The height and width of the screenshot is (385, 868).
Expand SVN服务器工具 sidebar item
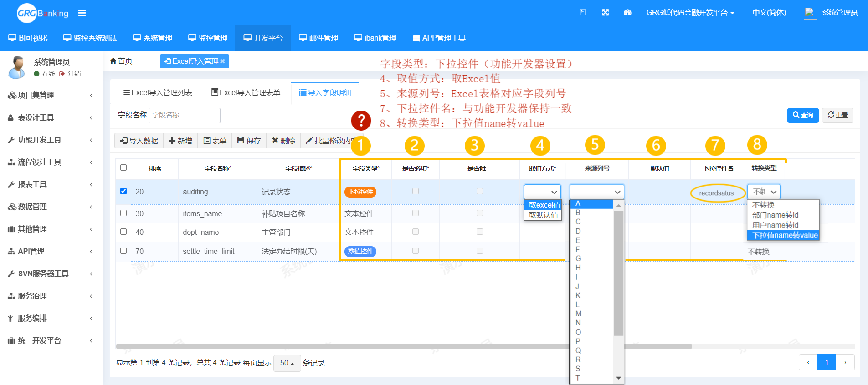(x=51, y=274)
